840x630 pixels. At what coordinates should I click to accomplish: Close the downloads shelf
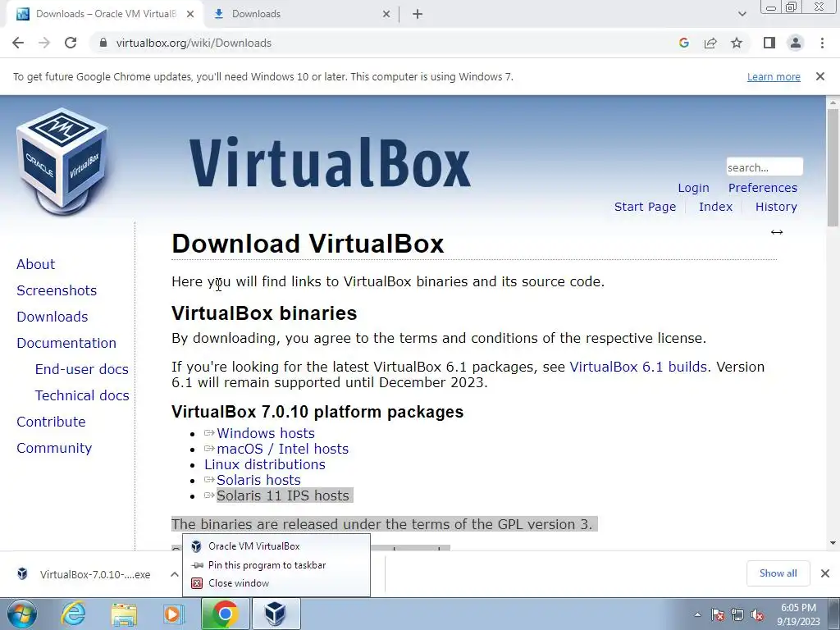click(825, 573)
